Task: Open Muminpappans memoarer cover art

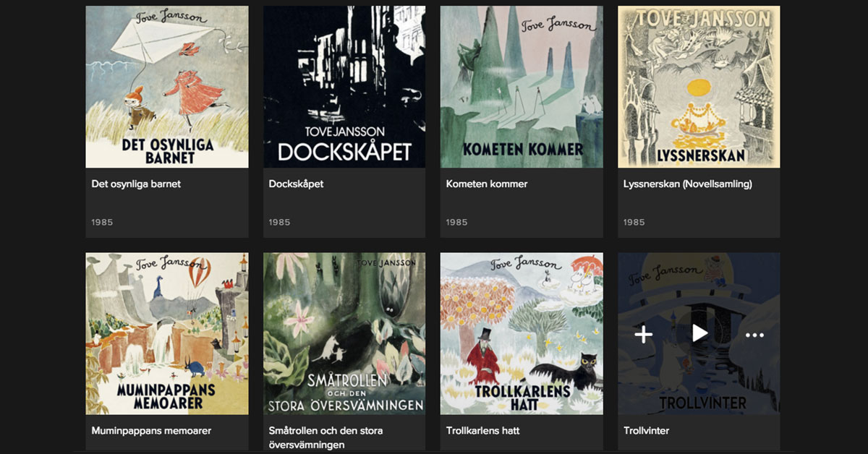Action: tap(167, 333)
